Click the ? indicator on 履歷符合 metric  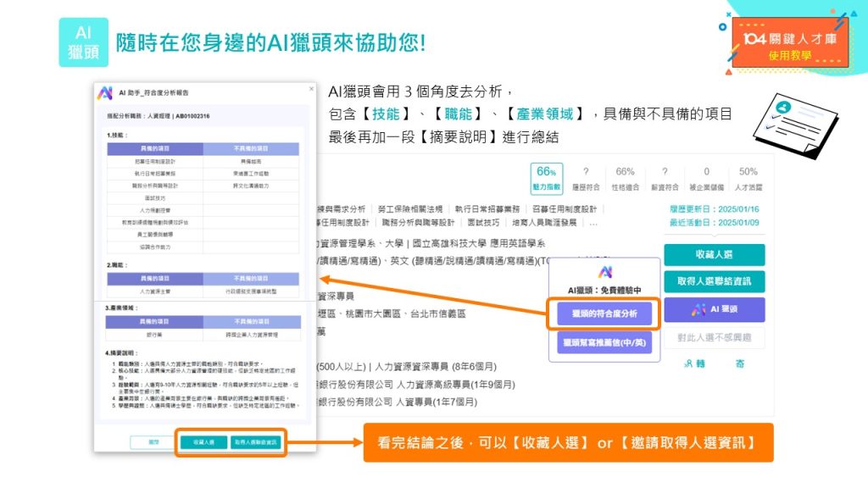585,171
